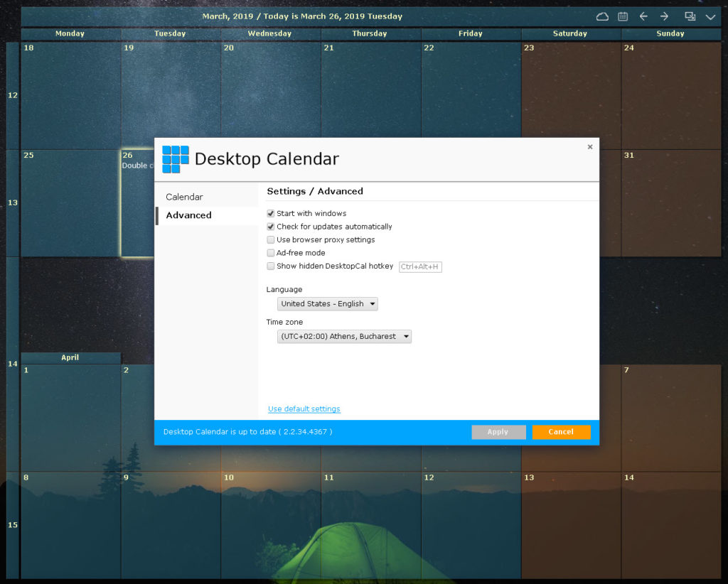Image resolution: width=728 pixels, height=584 pixels.
Task: Click the Monday column header
Action: coord(70,34)
